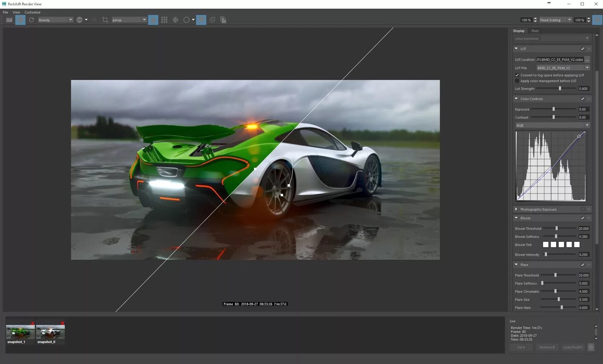Toggle Convert to log space before applying LUT
The width and height of the screenshot is (603, 364).
[x=517, y=75]
